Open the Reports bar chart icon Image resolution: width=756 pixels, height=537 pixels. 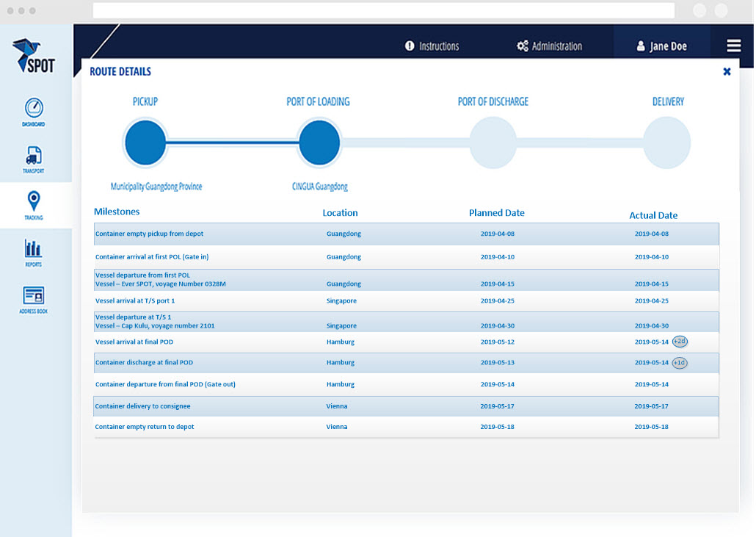pyautogui.click(x=33, y=248)
